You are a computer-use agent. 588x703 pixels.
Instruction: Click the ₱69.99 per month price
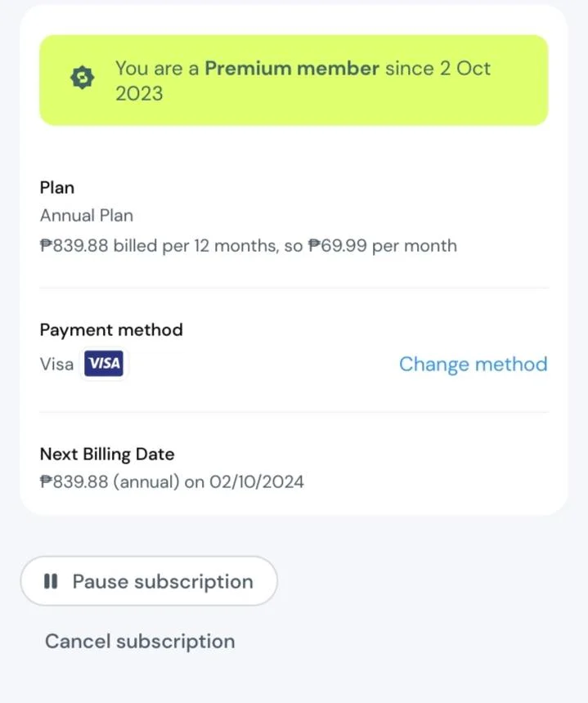point(382,246)
